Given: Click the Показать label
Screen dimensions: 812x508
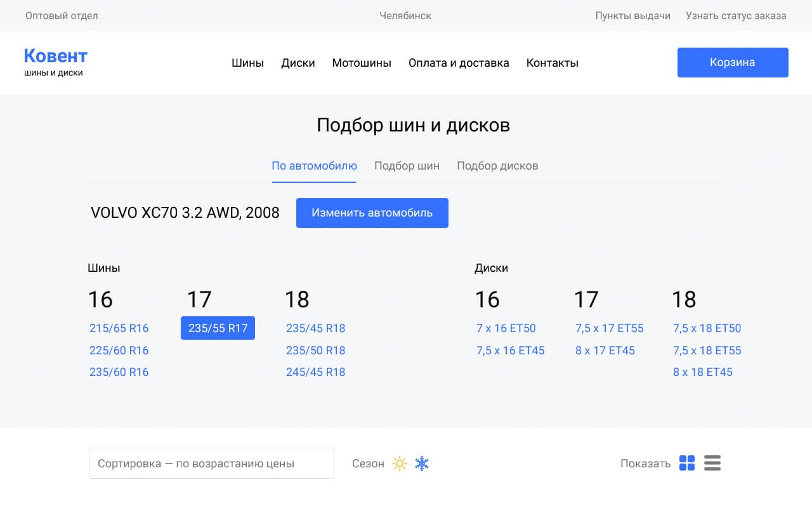Looking at the screenshot, I should pyautogui.click(x=645, y=464).
